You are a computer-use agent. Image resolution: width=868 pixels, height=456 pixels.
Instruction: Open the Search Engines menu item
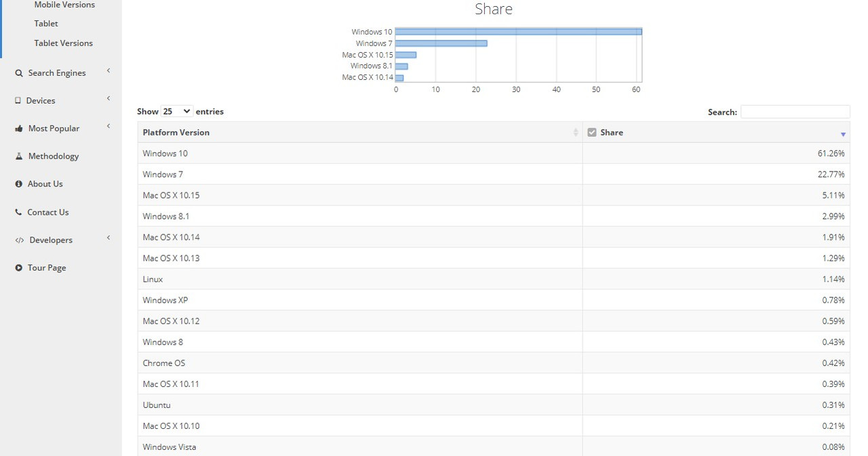pos(57,73)
